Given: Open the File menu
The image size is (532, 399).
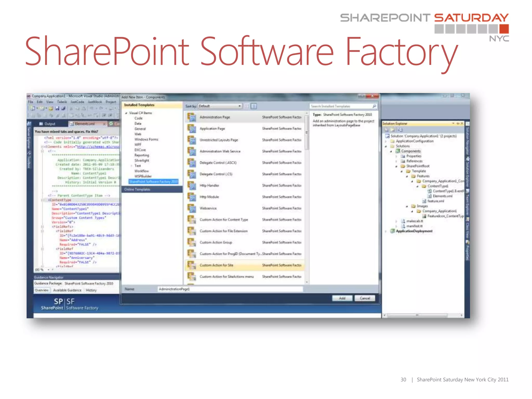Looking at the screenshot, I should [30, 102].
